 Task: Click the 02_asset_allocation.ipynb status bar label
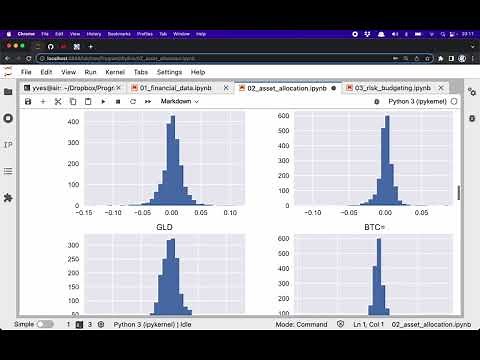(x=431, y=324)
